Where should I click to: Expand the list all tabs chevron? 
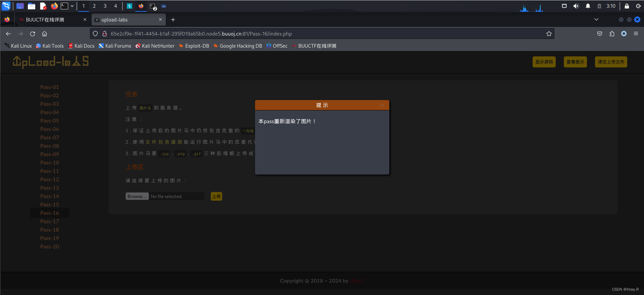pos(596,19)
